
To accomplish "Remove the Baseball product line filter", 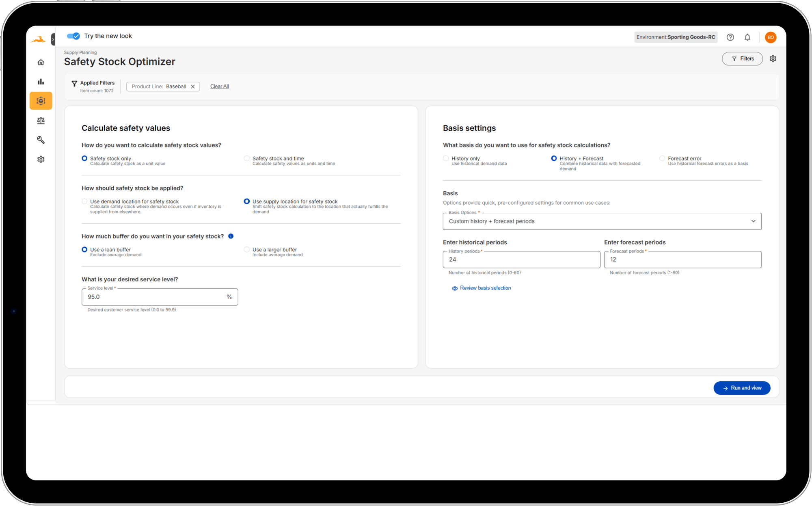I will point(193,86).
